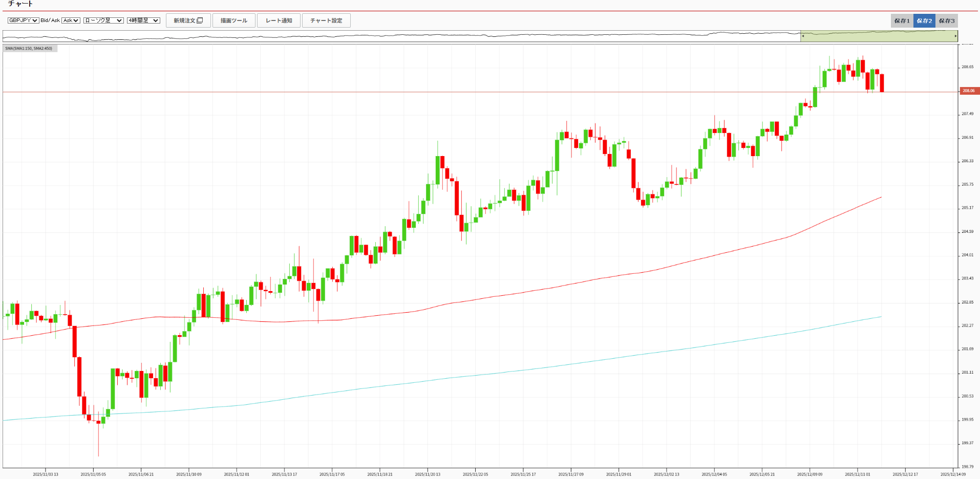Click the last red candlestick on chart
Screen dimensions: 980x479
point(882,83)
